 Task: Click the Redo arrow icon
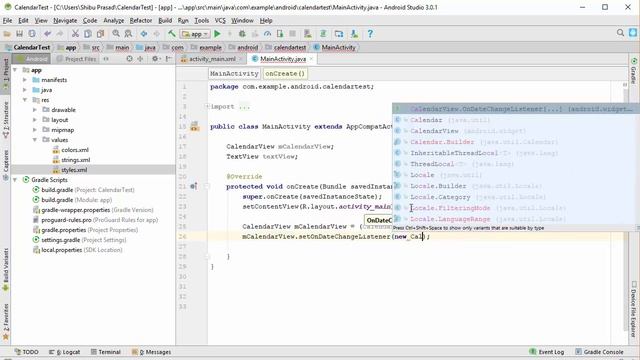coord(60,34)
